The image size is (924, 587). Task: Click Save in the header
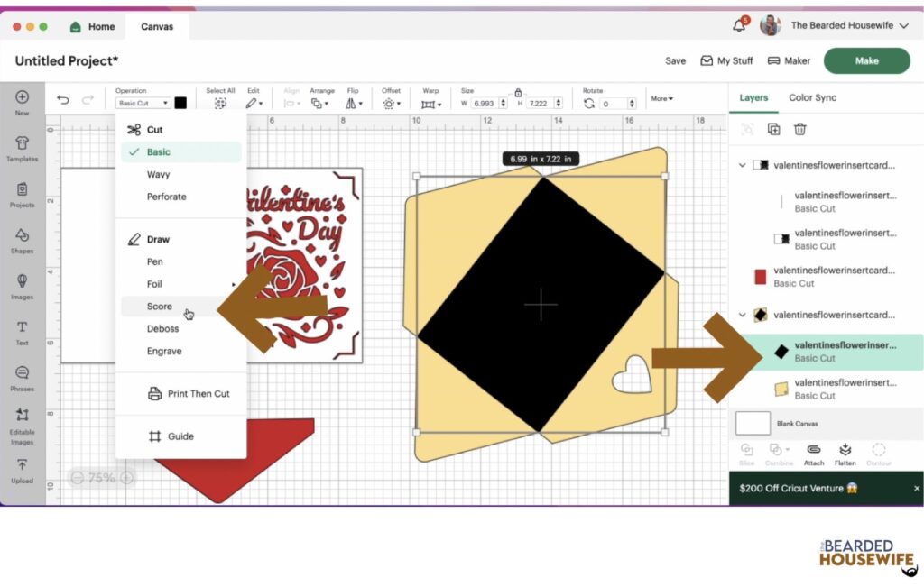pos(675,61)
